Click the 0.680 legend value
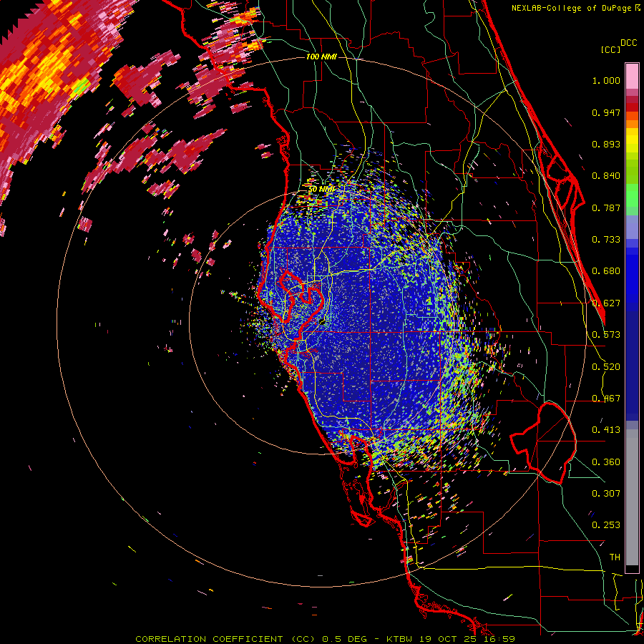Image resolution: width=644 pixels, height=644 pixels. (x=606, y=271)
